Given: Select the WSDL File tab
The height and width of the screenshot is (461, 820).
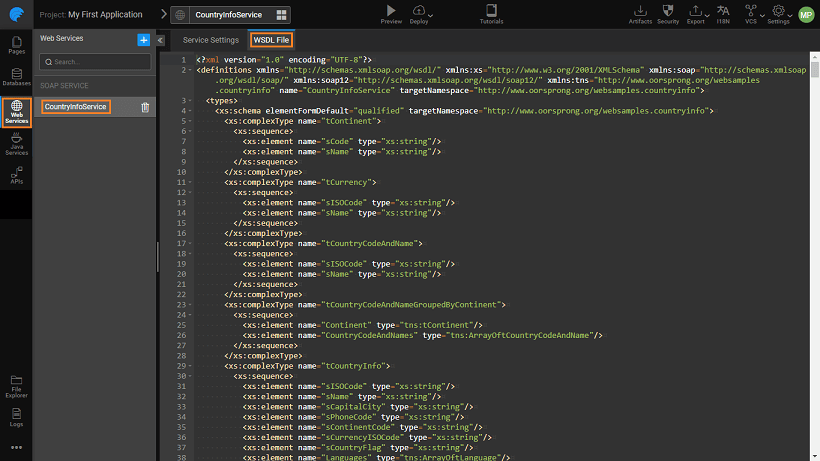Looking at the screenshot, I should tap(271, 40).
